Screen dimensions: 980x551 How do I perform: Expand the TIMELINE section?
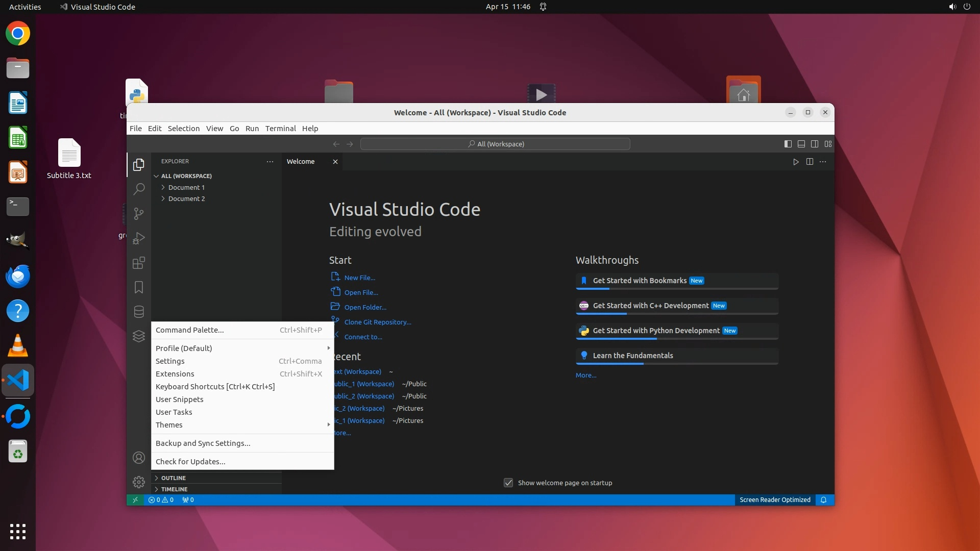coord(174,489)
